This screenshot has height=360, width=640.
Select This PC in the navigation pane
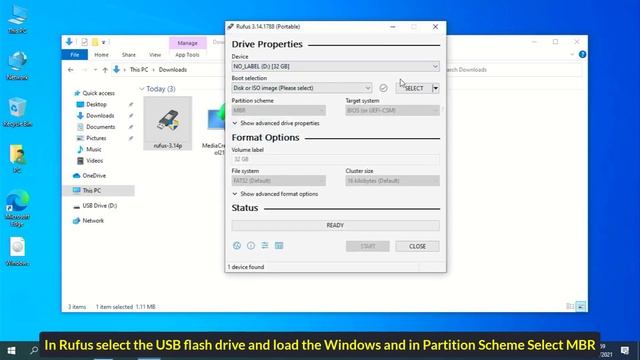pos(99,191)
